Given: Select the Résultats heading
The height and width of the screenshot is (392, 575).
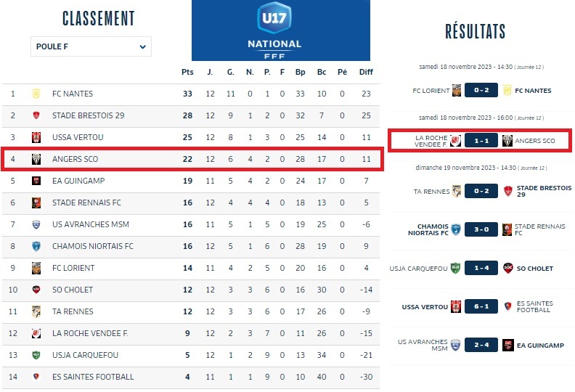Looking at the screenshot, I should coord(475,31).
